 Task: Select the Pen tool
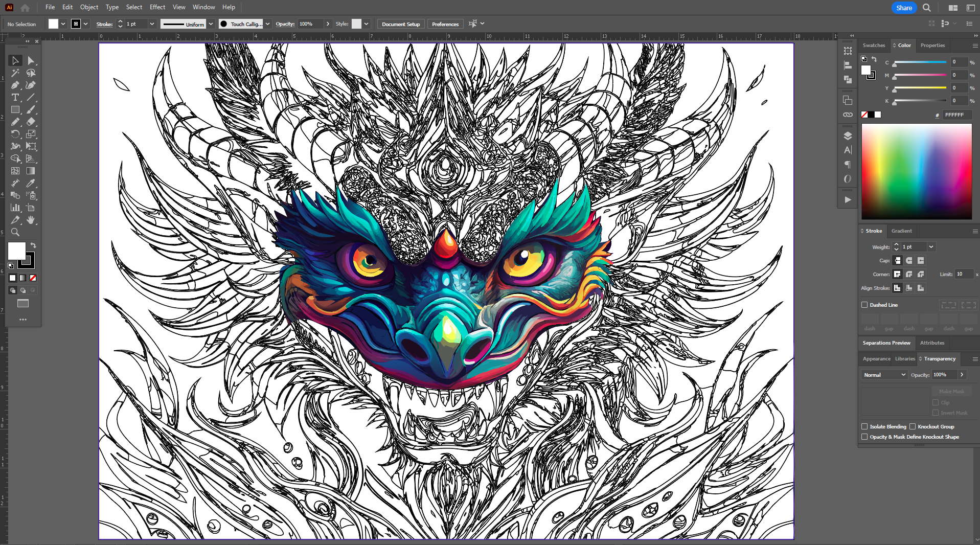click(x=15, y=85)
